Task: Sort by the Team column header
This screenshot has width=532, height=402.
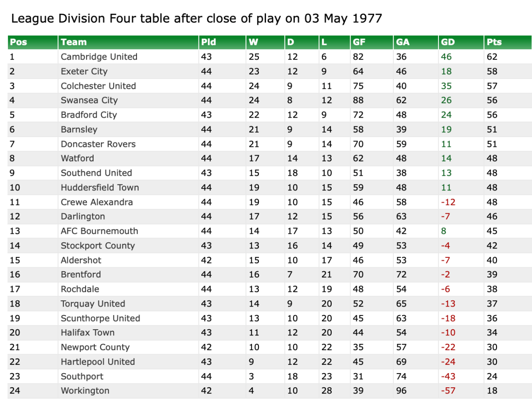Action: 74,42
